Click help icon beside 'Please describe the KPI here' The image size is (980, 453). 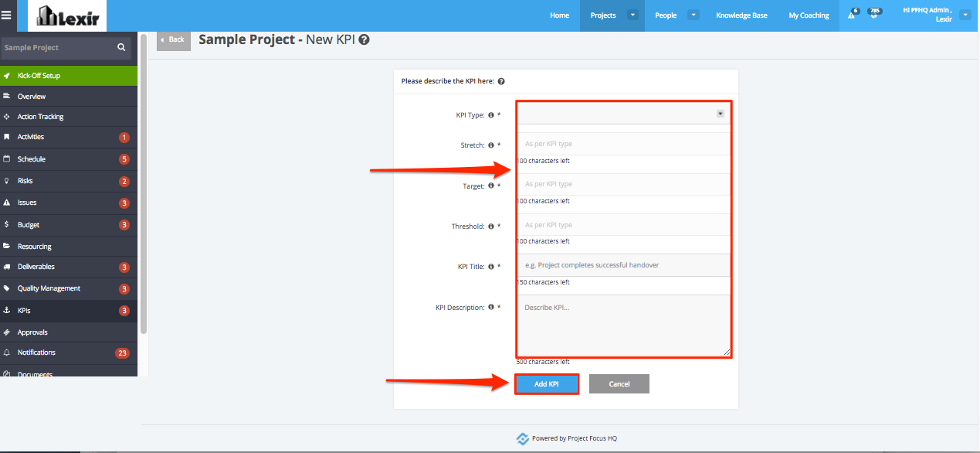[501, 81]
